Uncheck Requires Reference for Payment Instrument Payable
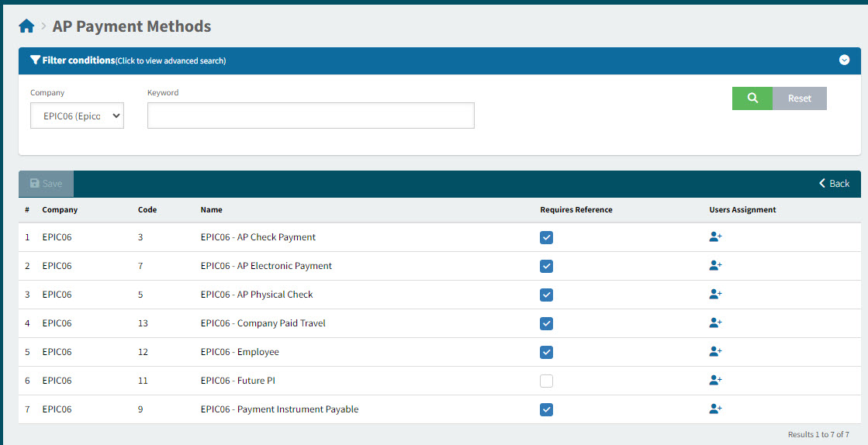This screenshot has height=445, width=868. click(x=547, y=409)
